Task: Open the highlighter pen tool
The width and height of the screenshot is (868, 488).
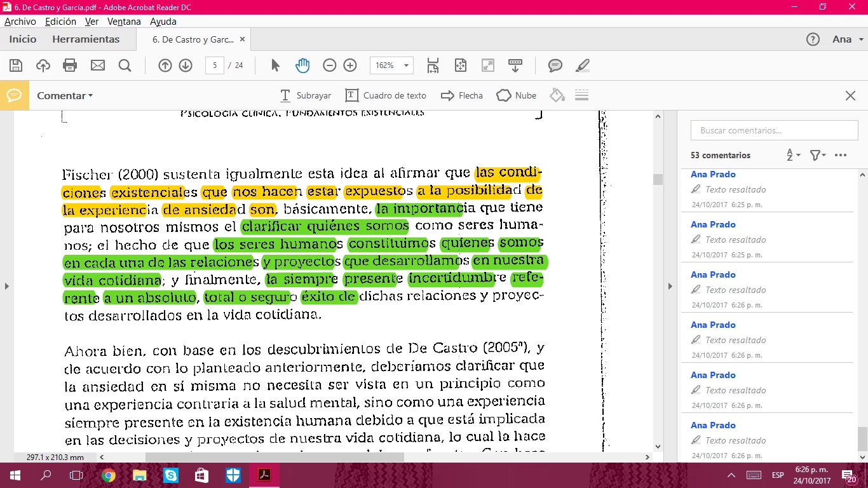Action: click(582, 65)
